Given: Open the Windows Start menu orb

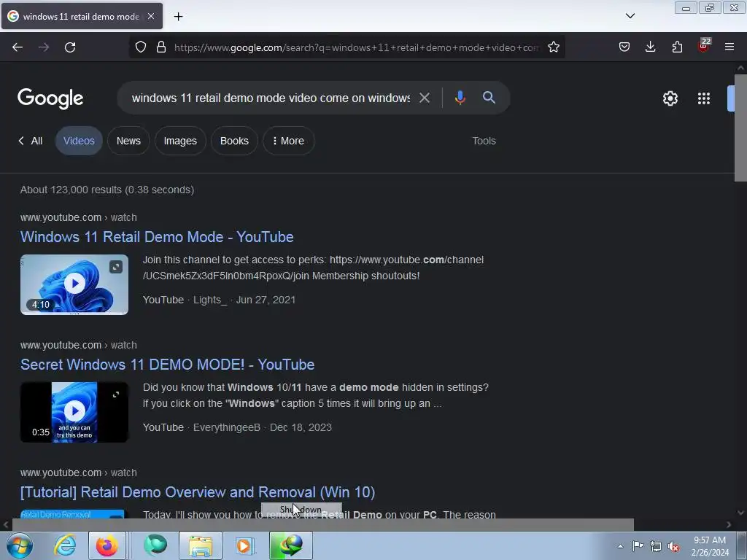Looking at the screenshot, I should (20, 545).
